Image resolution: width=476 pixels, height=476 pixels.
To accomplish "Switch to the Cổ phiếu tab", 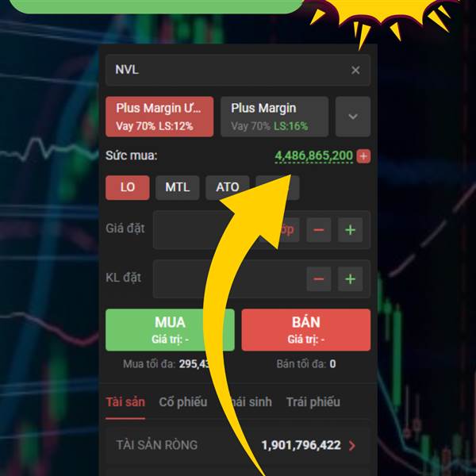I will click(183, 402).
